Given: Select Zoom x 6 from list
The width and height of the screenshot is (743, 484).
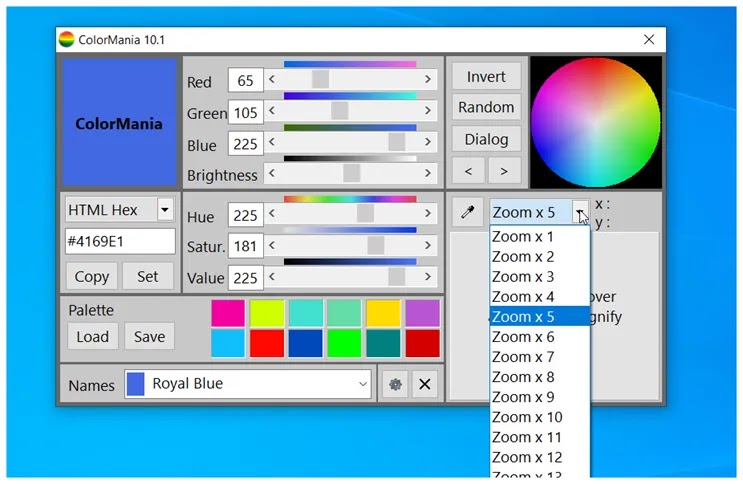Looking at the screenshot, I should coord(540,337).
